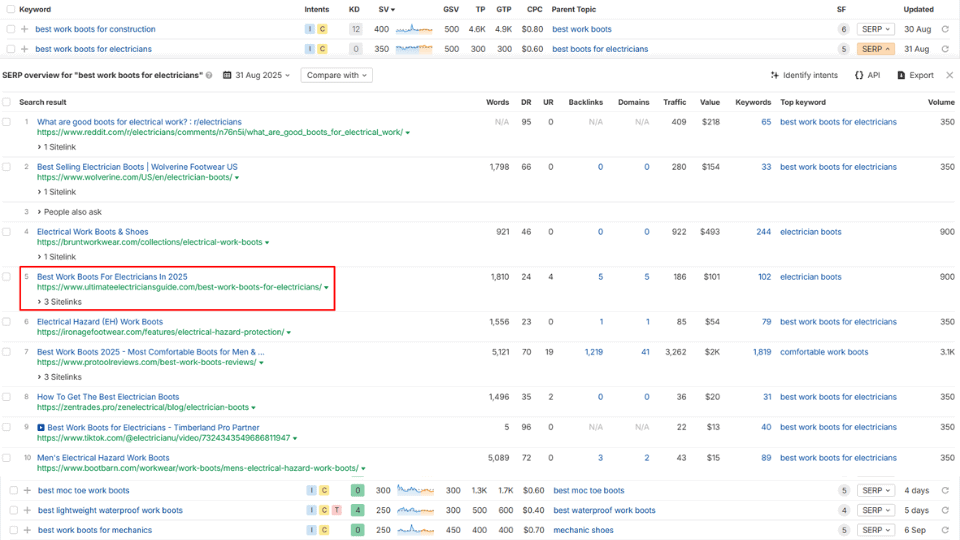Click keywords count 244 for bruntworkwear
This screenshot has width=960, height=540.
pyautogui.click(x=763, y=232)
